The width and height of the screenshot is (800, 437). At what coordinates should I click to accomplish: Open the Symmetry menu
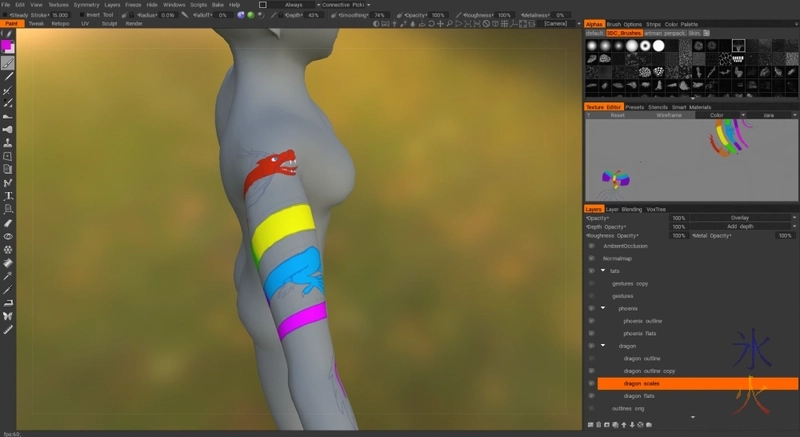[86, 5]
